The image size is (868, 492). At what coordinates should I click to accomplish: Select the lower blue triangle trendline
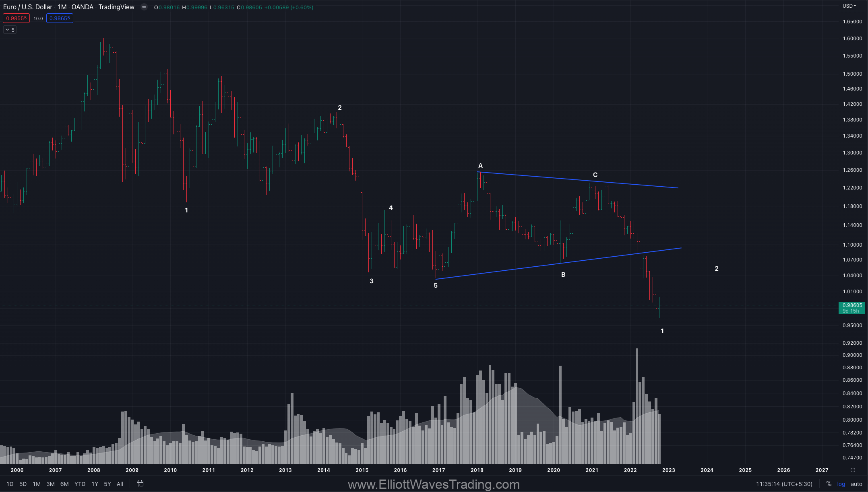558,263
